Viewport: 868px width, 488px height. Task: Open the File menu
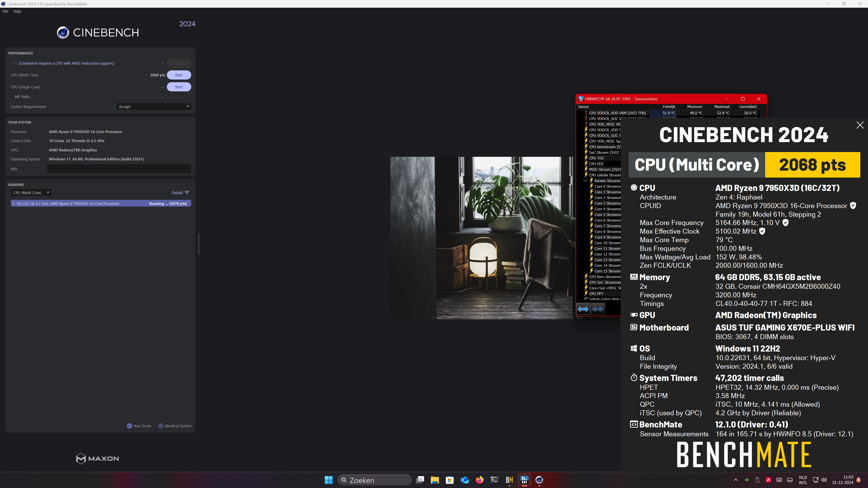[5, 11]
